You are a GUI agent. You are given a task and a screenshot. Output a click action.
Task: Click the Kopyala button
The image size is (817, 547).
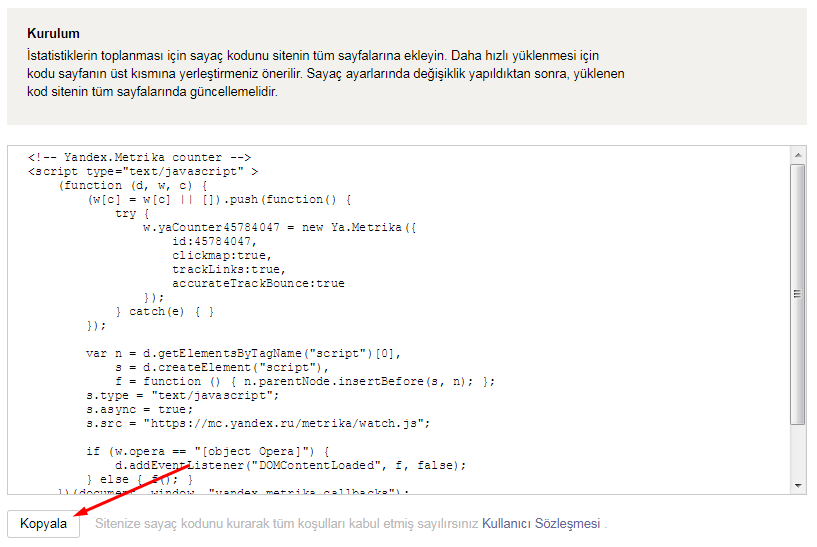pyautogui.click(x=43, y=524)
